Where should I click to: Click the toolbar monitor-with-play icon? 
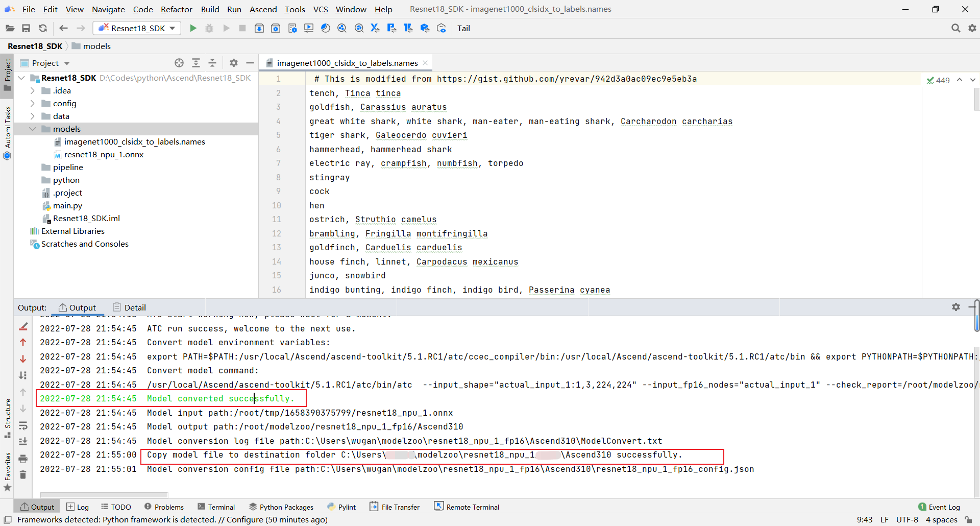pos(309,28)
